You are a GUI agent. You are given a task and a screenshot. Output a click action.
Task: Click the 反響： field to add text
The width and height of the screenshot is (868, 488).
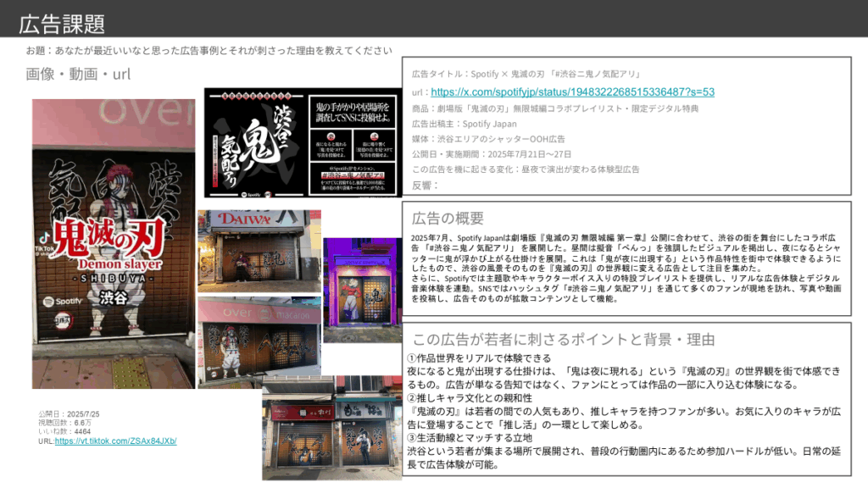tap(428, 185)
